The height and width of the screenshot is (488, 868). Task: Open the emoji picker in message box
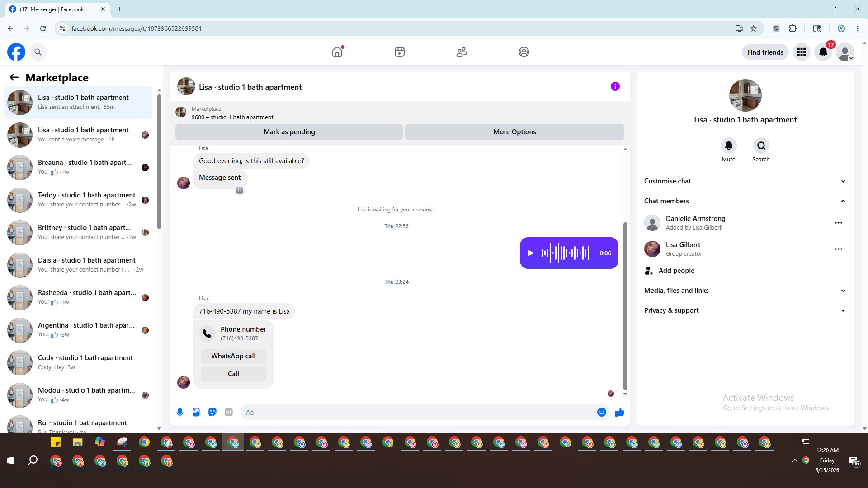click(x=602, y=412)
